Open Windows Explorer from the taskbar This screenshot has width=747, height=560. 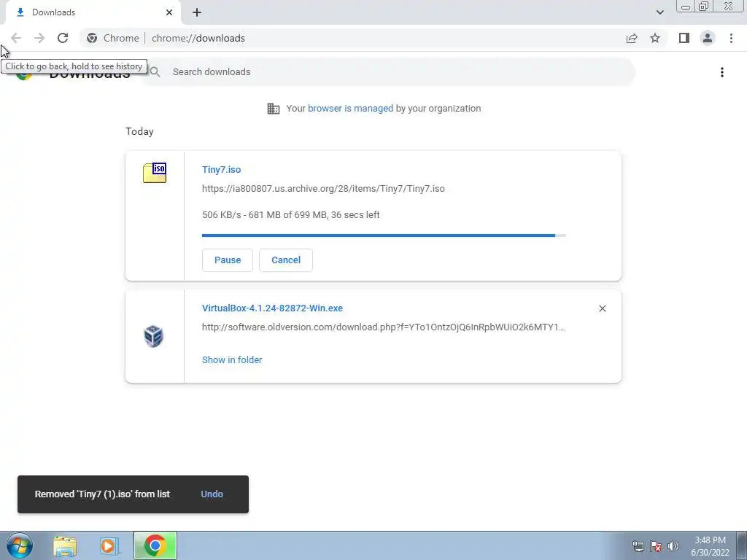[x=65, y=545]
